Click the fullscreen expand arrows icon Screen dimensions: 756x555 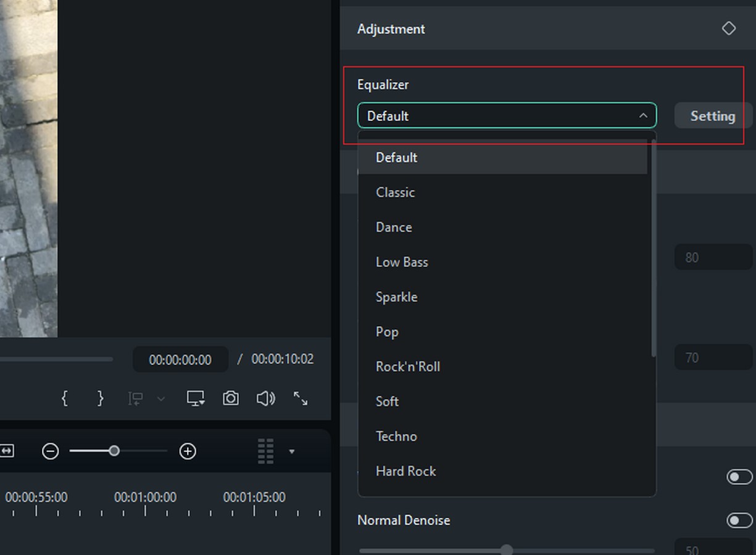[301, 398]
